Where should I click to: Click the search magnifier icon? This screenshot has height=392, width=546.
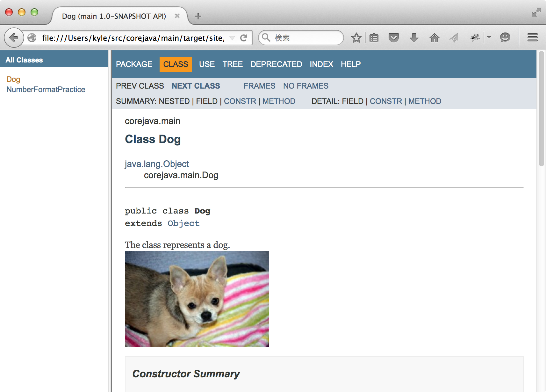point(266,38)
